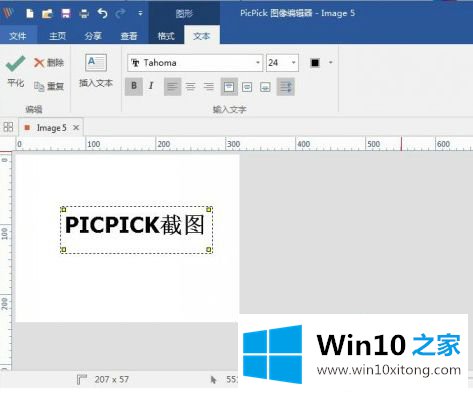Image resolution: width=473 pixels, height=396 pixels.
Task: Switch to the 查看 ribbon tab
Action: point(129,36)
